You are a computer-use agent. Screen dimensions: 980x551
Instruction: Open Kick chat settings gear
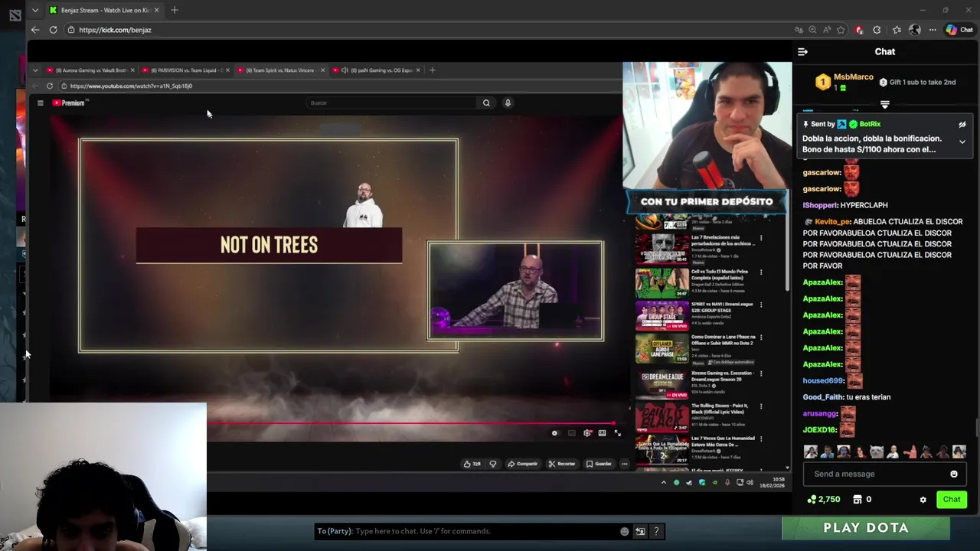click(923, 500)
